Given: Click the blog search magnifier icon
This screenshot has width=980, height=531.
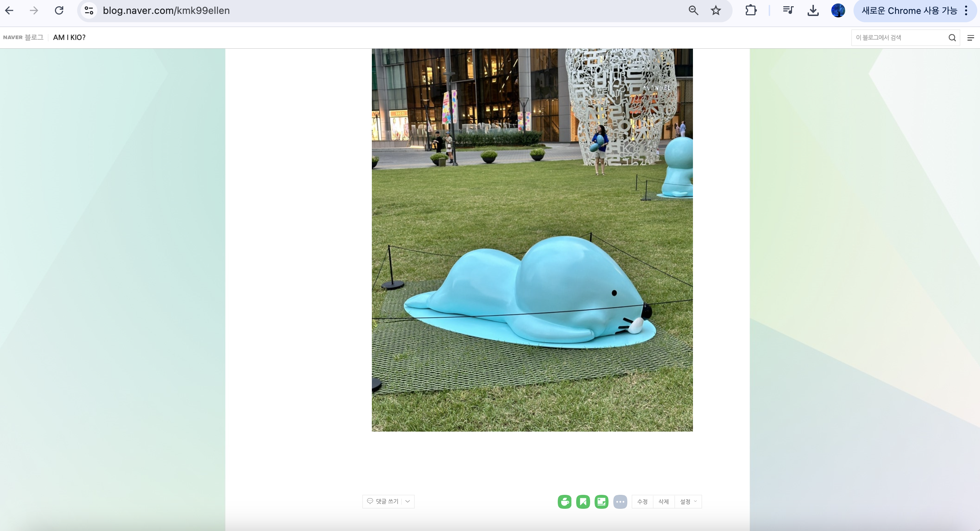Looking at the screenshot, I should 952,38.
